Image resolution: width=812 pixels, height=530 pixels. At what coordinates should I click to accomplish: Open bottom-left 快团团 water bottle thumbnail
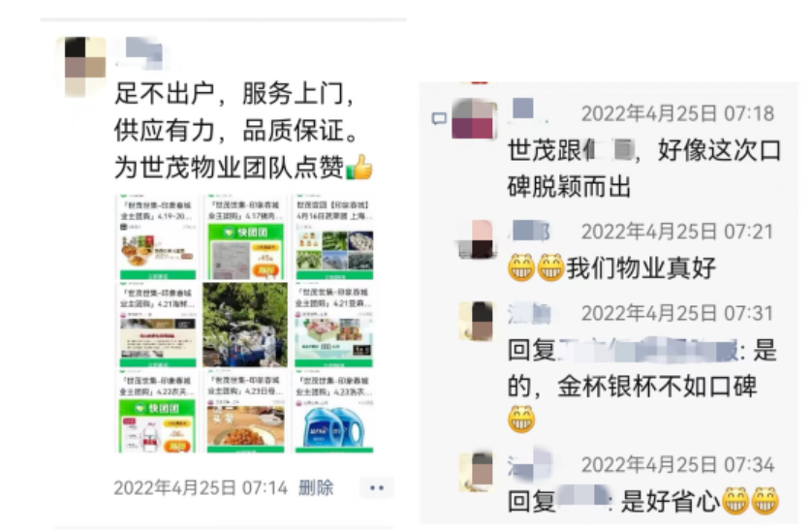(158, 412)
